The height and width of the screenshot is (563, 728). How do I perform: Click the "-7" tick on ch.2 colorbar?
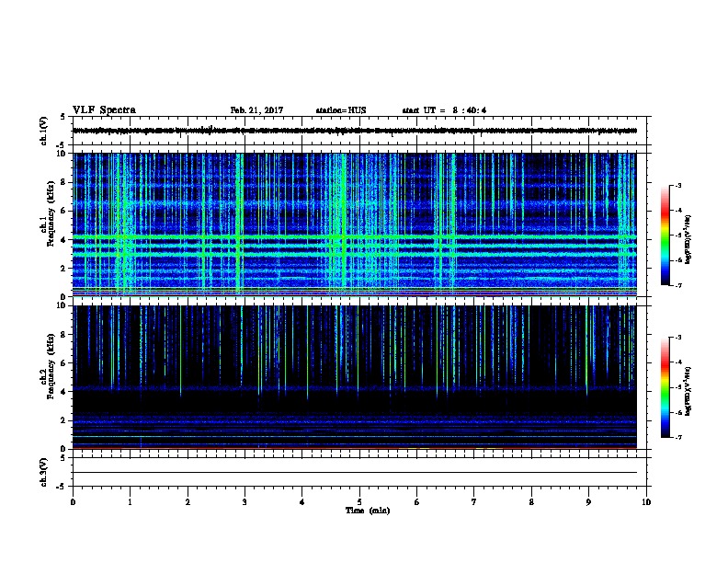pos(678,438)
